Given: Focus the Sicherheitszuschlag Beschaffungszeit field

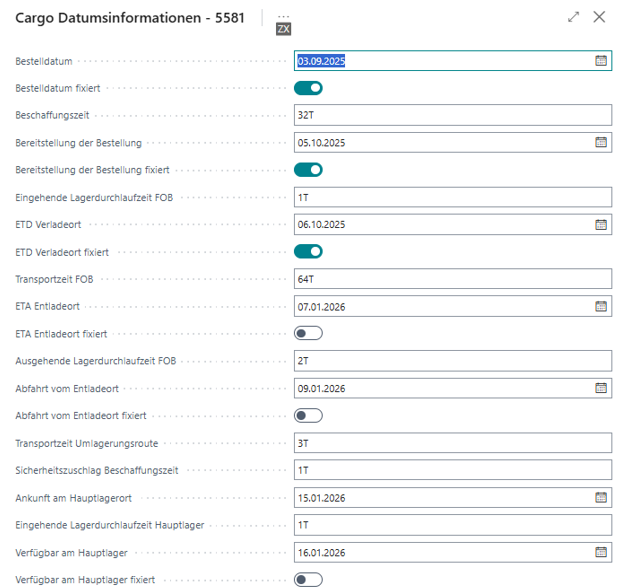Looking at the screenshot, I should point(452,470).
